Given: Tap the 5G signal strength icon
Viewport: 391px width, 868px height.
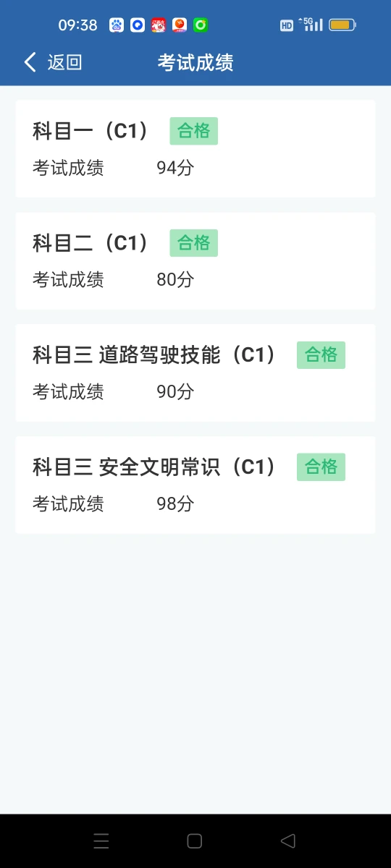Looking at the screenshot, I should point(311,25).
